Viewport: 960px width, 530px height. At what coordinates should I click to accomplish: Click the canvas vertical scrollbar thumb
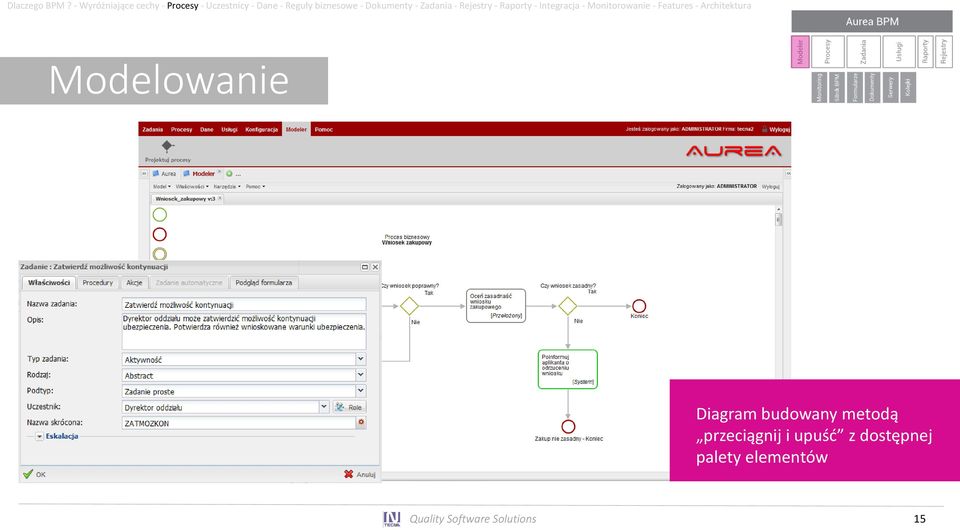[778, 219]
